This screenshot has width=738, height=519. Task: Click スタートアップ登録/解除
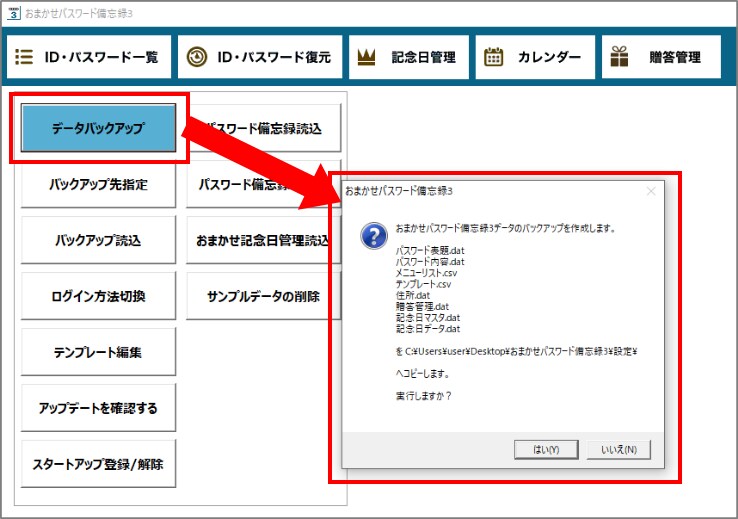pos(98,464)
